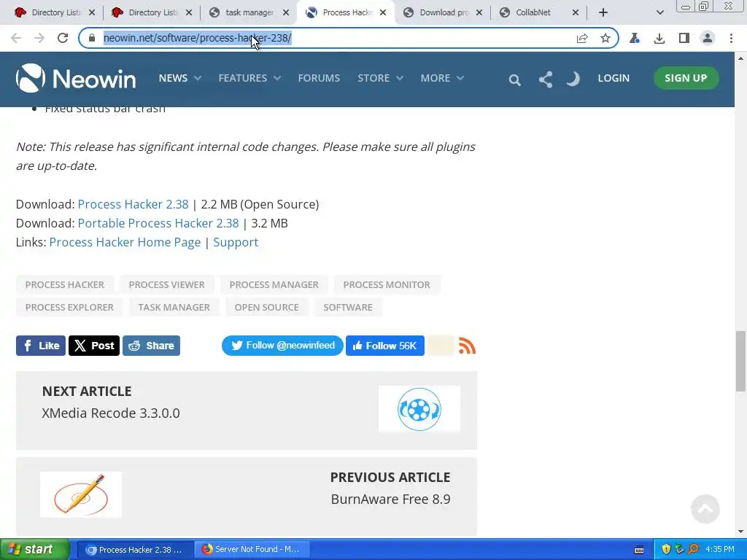Open the new tab plus button
747x560 pixels.
(603, 13)
